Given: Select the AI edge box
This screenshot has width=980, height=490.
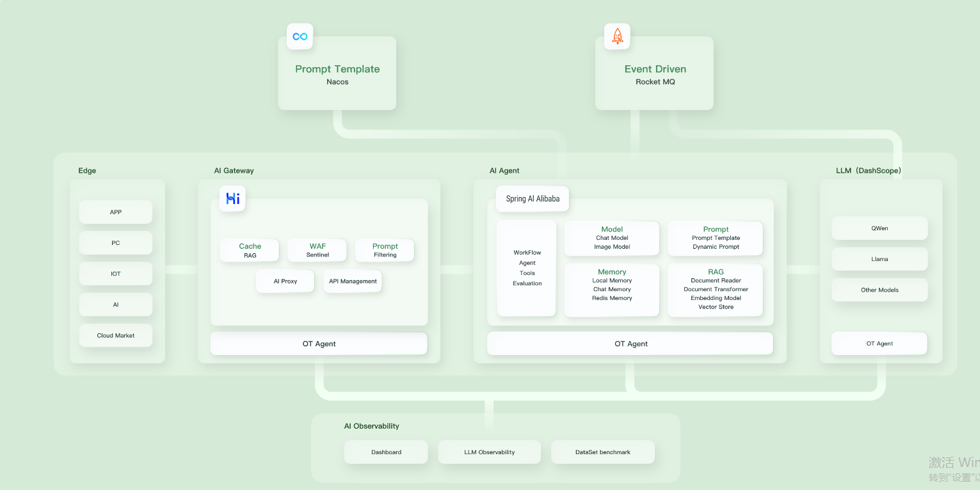Looking at the screenshot, I should 116,304.
